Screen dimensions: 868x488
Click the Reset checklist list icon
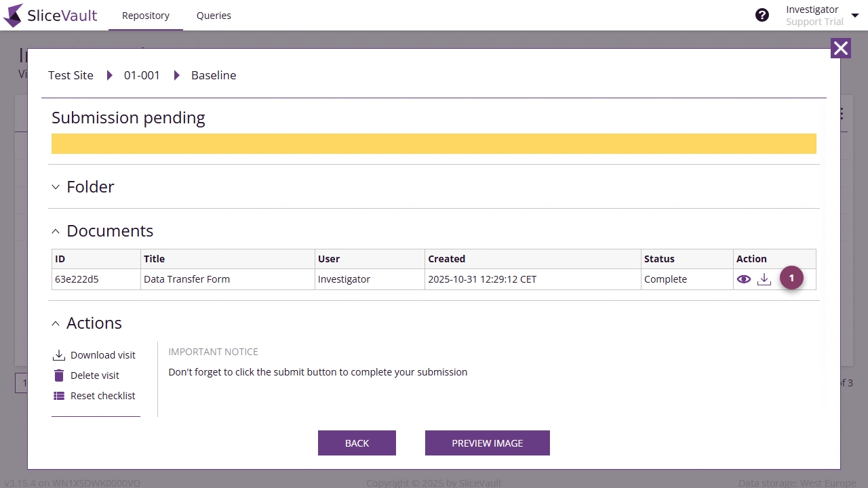(59, 396)
